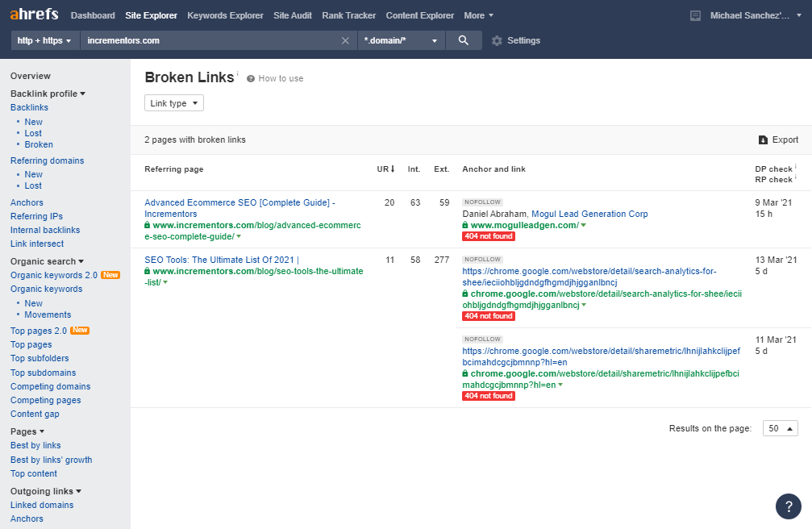812x529 pixels.
Task: Click the Export download icon
Action: 763,140
